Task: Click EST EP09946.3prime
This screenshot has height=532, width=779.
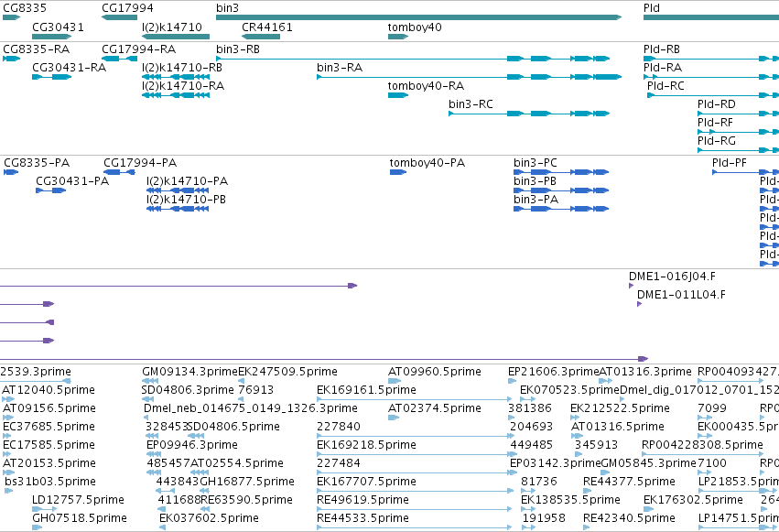Action: pos(192,445)
